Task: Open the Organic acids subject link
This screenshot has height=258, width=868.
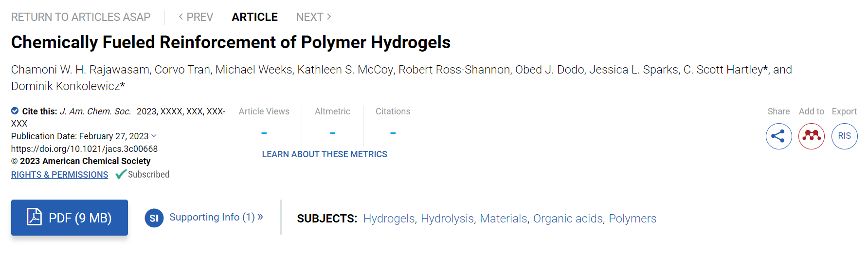Action: click(x=568, y=219)
